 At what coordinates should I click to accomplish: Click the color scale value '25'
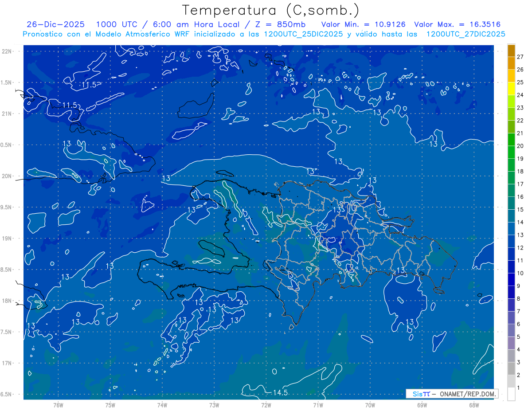tap(520, 82)
